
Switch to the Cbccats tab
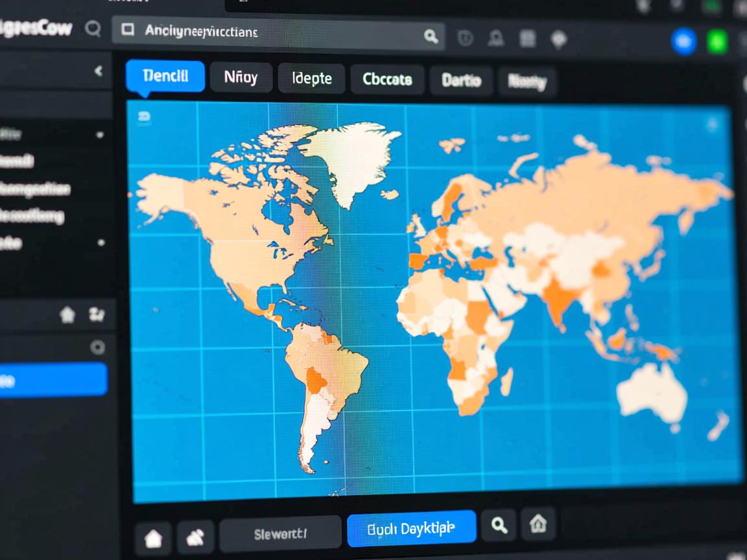pos(387,80)
